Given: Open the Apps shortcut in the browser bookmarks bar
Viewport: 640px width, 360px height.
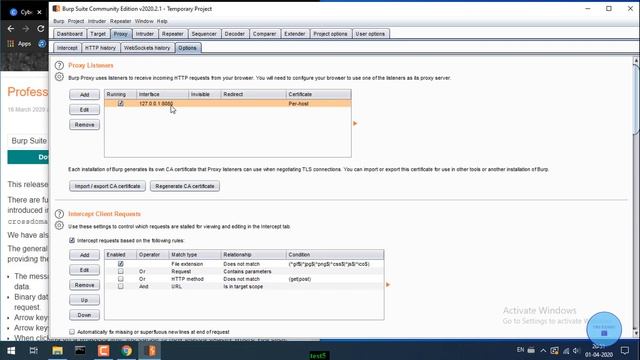Looking at the screenshot, I should tap(19, 43).
